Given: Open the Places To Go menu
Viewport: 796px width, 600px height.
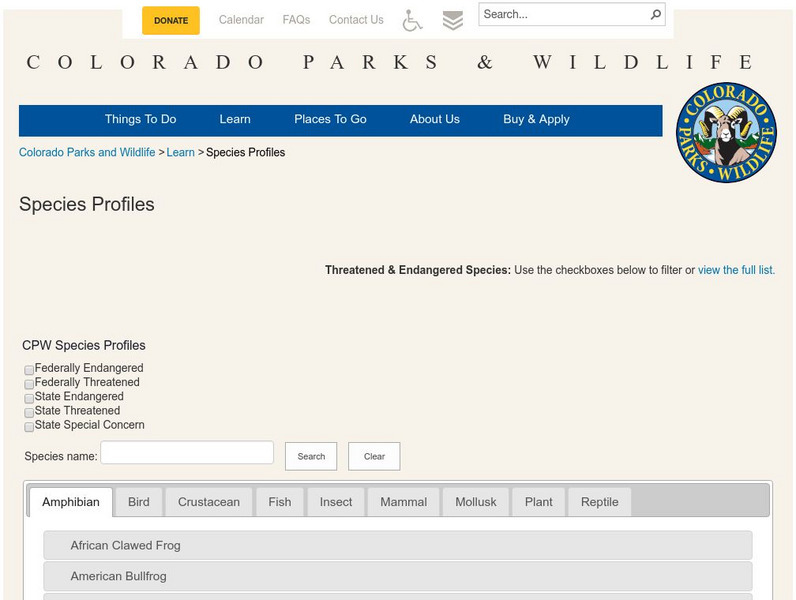Looking at the screenshot, I should (330, 119).
